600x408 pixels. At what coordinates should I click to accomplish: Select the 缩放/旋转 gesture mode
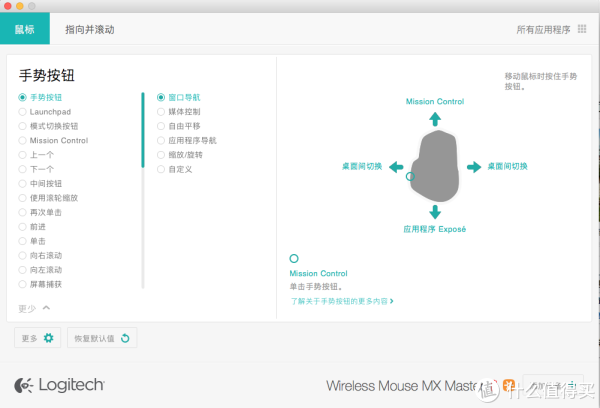pyautogui.click(x=161, y=155)
